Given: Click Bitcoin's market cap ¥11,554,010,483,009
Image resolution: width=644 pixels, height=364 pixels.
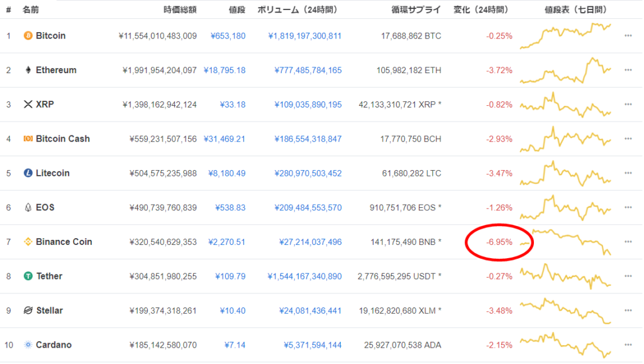Looking at the screenshot, I should (x=158, y=36).
